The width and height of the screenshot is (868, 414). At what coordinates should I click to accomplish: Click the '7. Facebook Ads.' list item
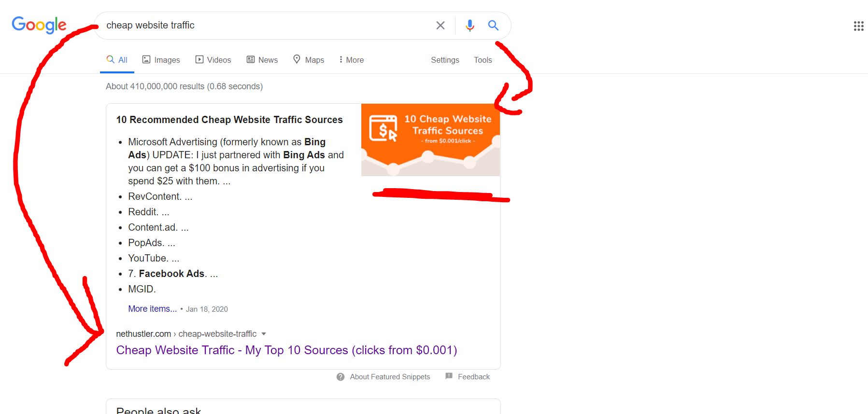(173, 274)
